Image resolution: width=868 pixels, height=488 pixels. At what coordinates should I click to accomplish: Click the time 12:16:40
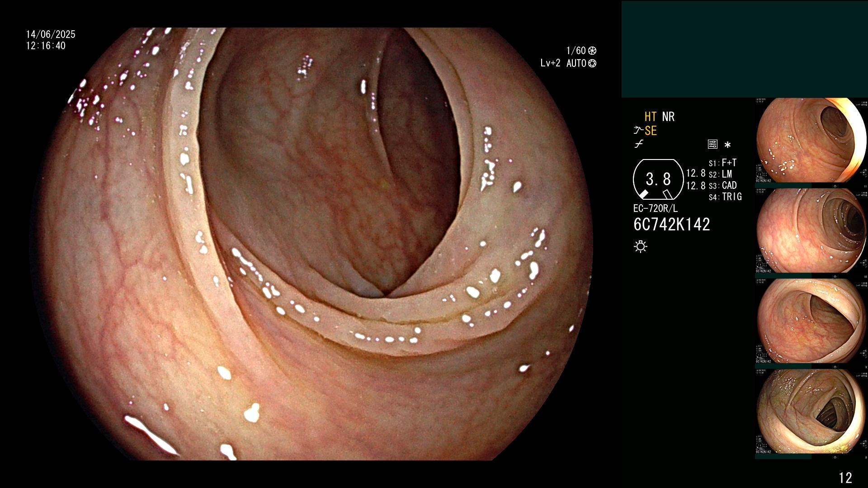click(46, 46)
